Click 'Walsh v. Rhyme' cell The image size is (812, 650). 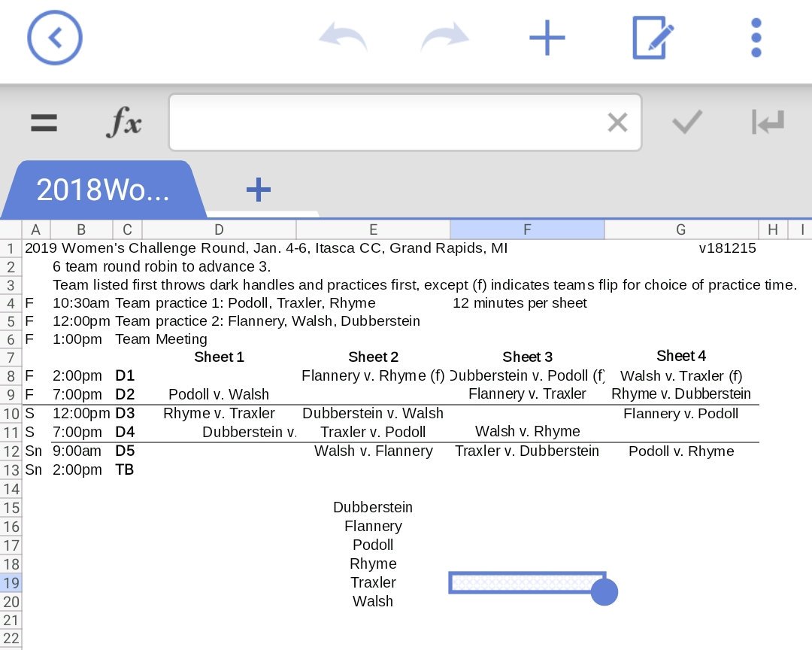pyautogui.click(x=527, y=431)
